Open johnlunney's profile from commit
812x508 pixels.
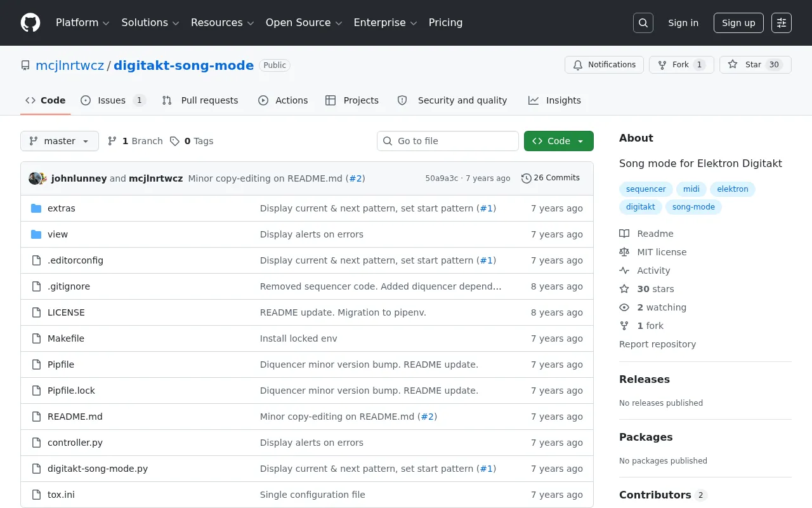pos(79,178)
